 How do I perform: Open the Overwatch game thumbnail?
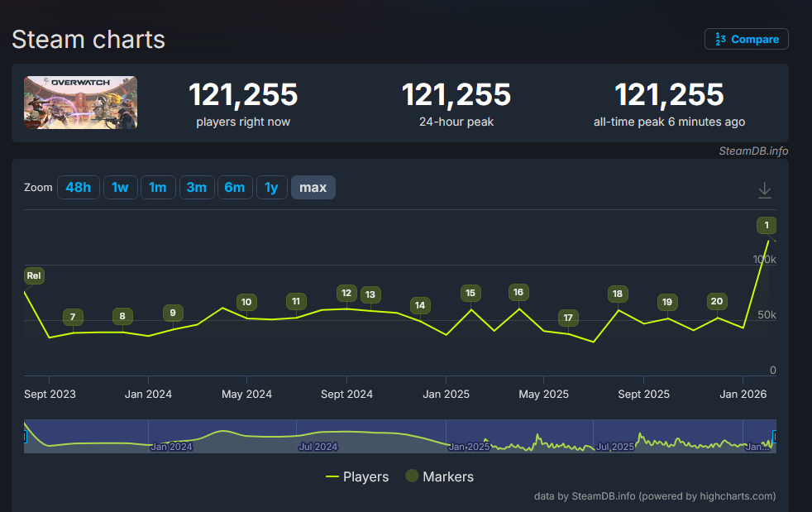[81, 103]
